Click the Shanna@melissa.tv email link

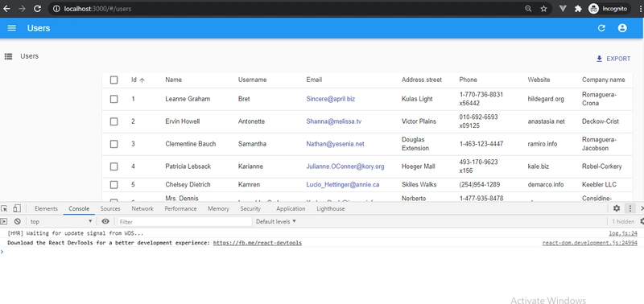[334, 121]
